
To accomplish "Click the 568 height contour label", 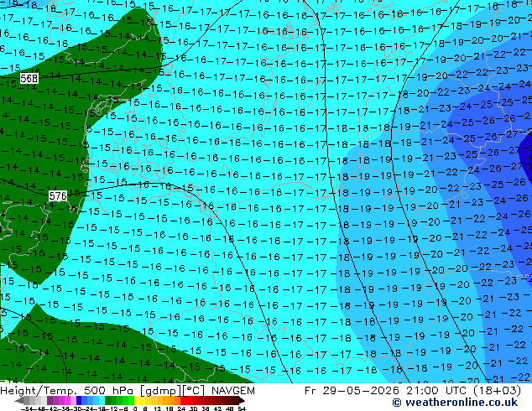I will (29, 78).
